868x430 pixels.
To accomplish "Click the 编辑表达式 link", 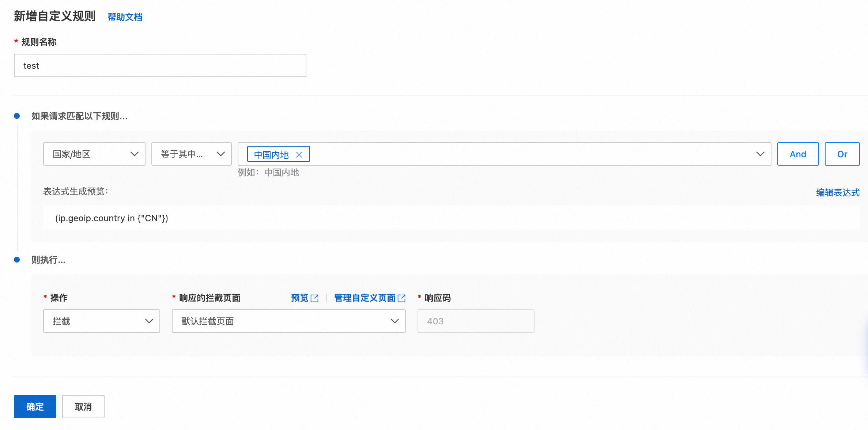I will [838, 192].
